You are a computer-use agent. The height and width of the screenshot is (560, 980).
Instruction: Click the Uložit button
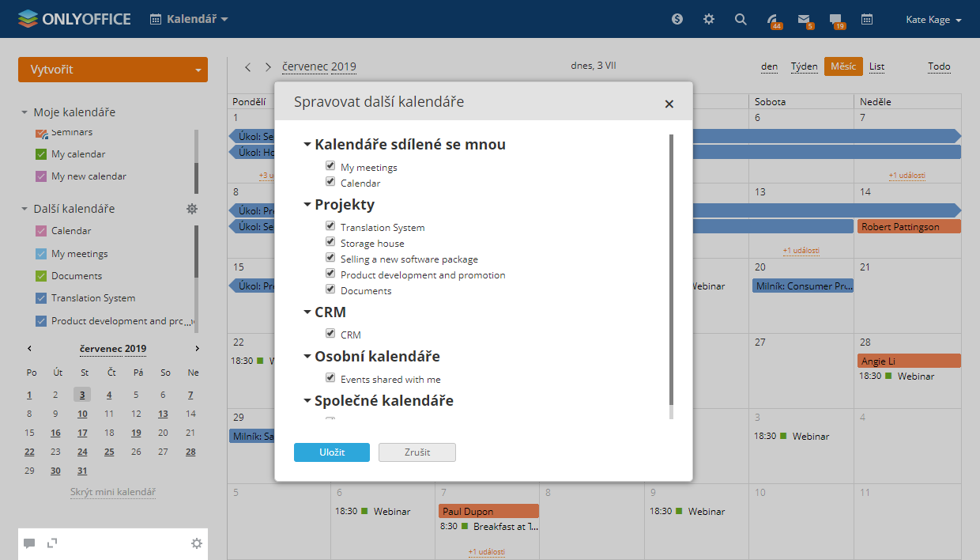(332, 452)
